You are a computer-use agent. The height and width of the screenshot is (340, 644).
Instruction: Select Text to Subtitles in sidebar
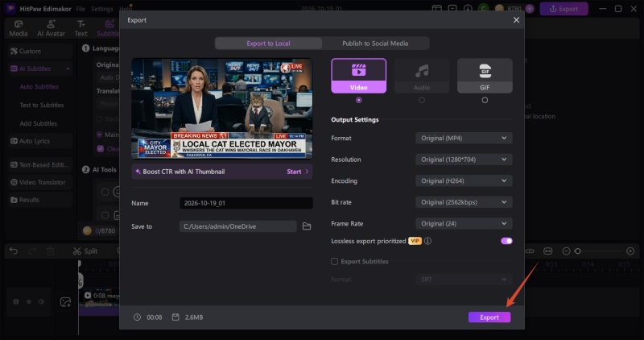pos(42,106)
